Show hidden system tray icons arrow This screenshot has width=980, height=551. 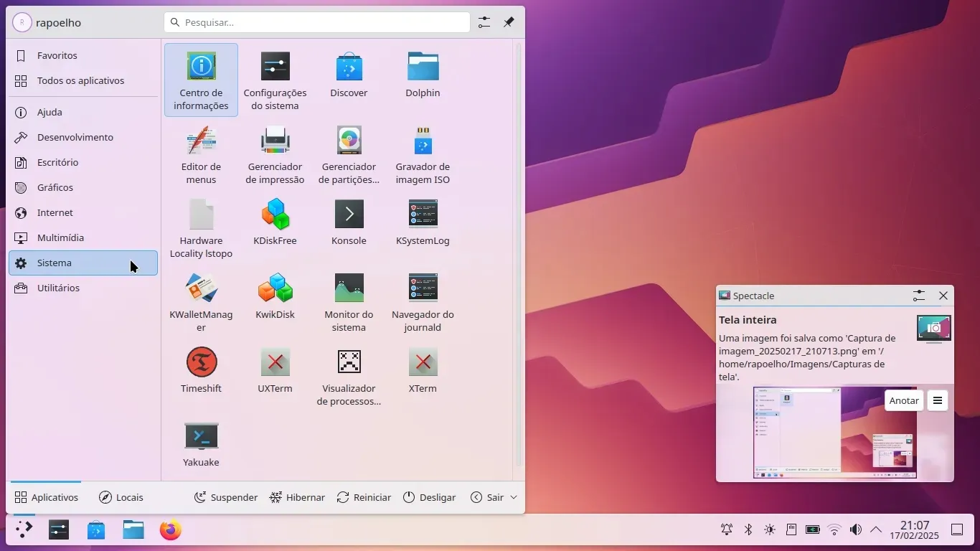click(x=876, y=529)
